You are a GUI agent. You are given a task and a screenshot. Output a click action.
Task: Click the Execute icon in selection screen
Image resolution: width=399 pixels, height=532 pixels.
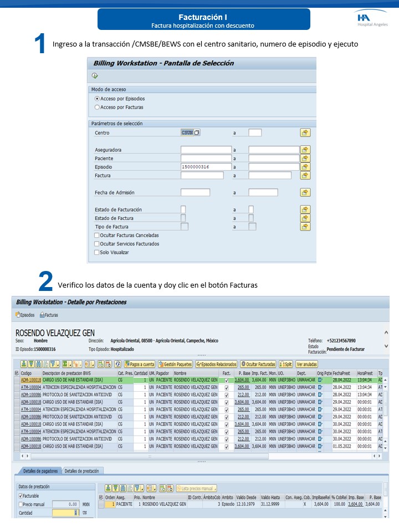point(95,76)
